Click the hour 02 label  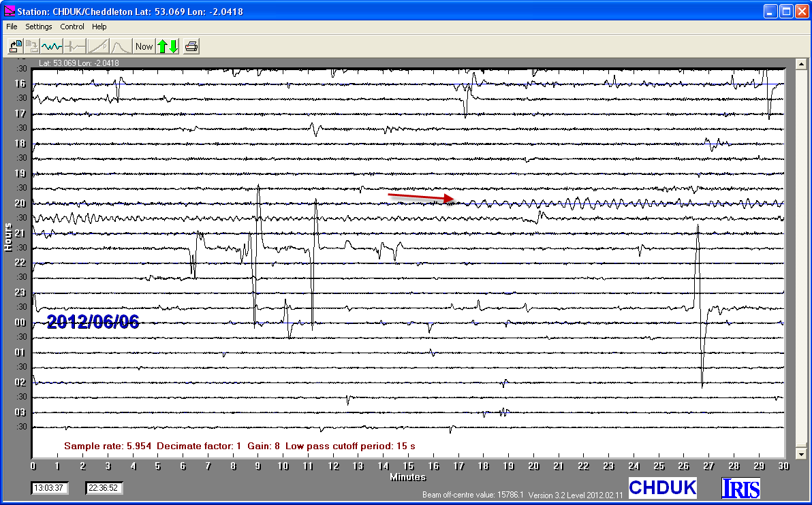(x=20, y=382)
